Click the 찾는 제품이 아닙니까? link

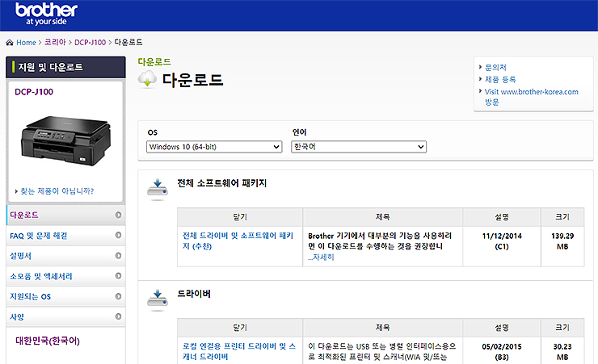57,191
